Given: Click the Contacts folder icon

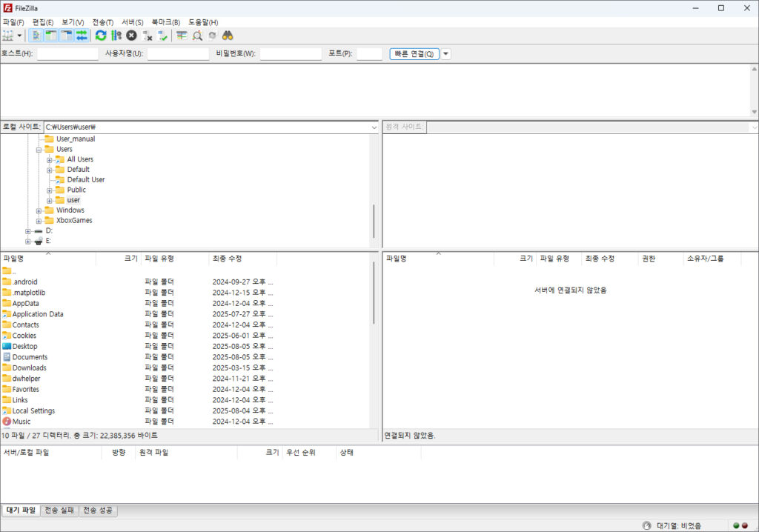Looking at the screenshot, I should tap(7, 325).
